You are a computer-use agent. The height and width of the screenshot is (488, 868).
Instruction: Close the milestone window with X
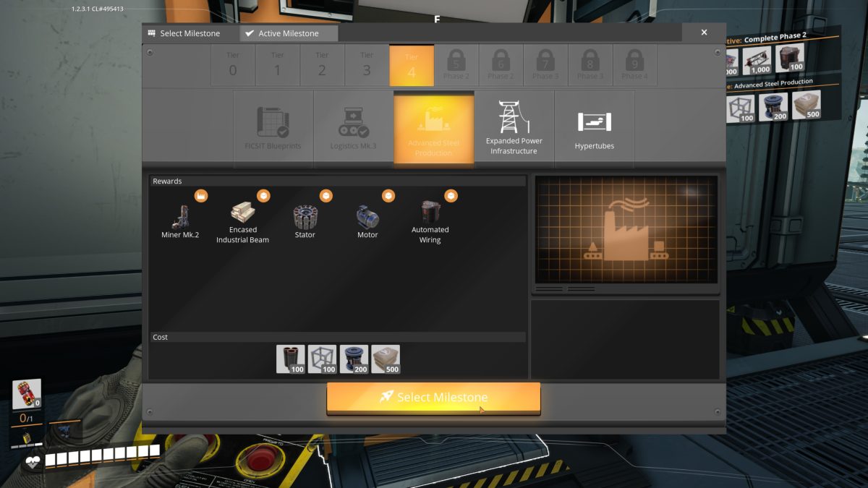pos(704,33)
